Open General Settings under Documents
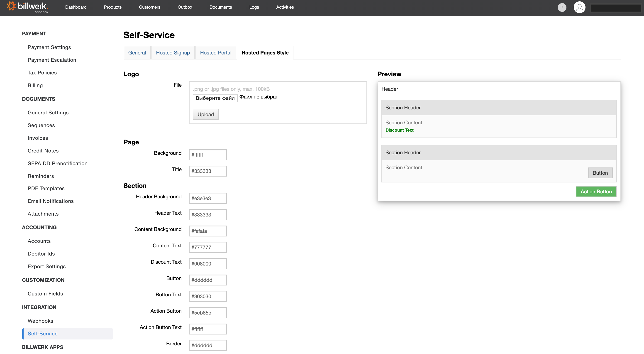 pyautogui.click(x=48, y=113)
